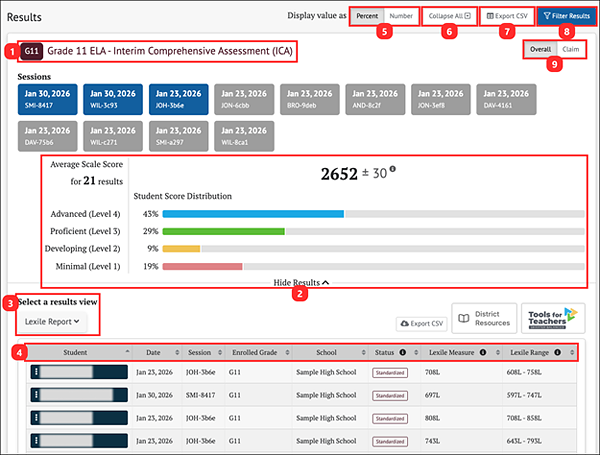
Task: Click Hide Results to collapse the summary
Action: coord(301,282)
